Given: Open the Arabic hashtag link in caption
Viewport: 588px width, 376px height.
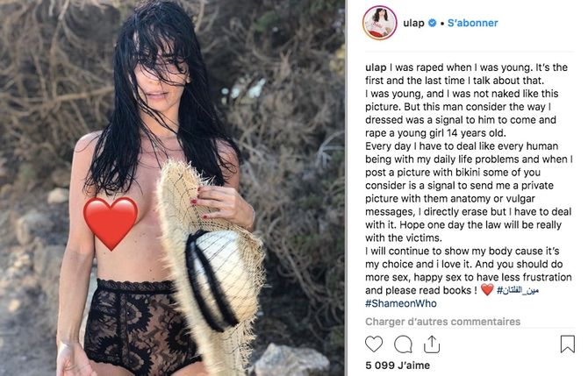Looking at the screenshot, I should coord(518,290).
